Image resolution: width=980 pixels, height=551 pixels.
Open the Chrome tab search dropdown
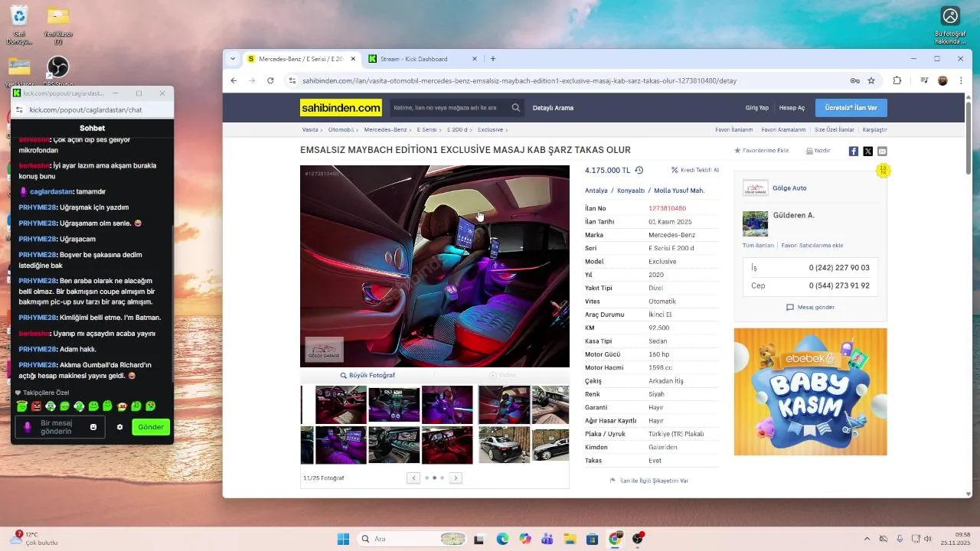pyautogui.click(x=233, y=59)
